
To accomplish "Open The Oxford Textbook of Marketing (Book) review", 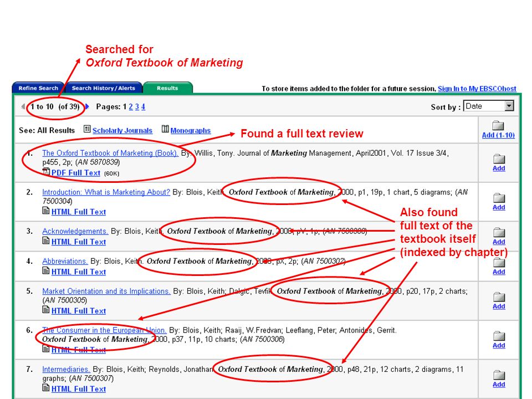I will [x=110, y=153].
